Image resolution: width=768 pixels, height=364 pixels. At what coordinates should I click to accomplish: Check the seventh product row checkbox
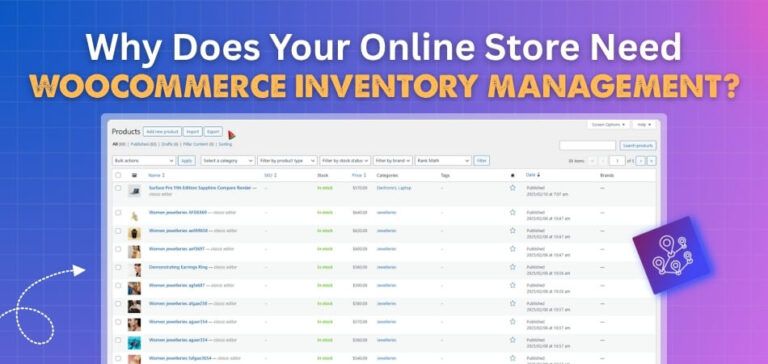[x=118, y=303]
